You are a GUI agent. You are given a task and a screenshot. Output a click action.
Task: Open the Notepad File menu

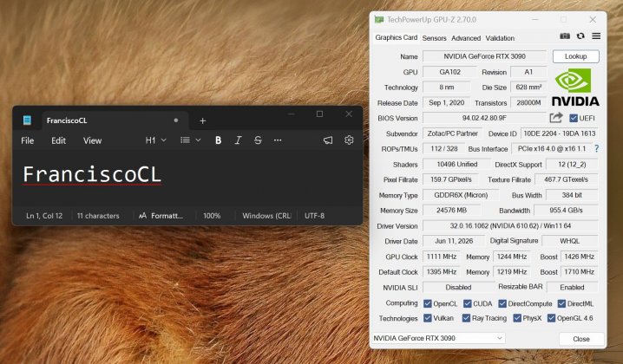[x=28, y=140]
